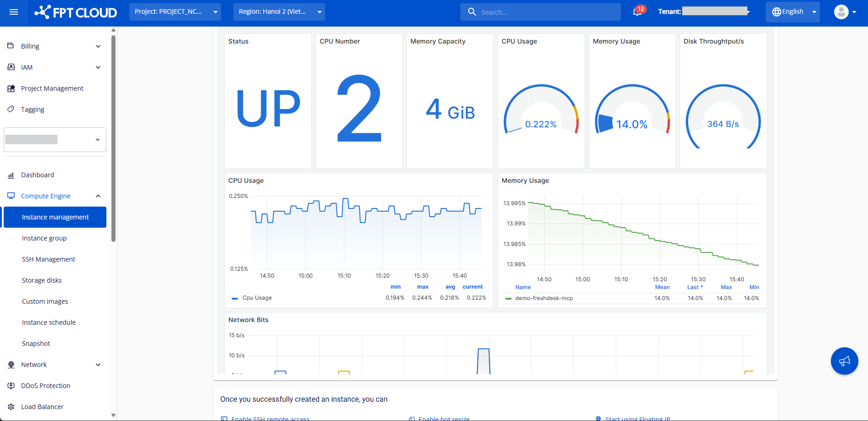Screen dimensions: 868x421
Task: Click the FPT Cloud logo
Action: coord(76,12)
